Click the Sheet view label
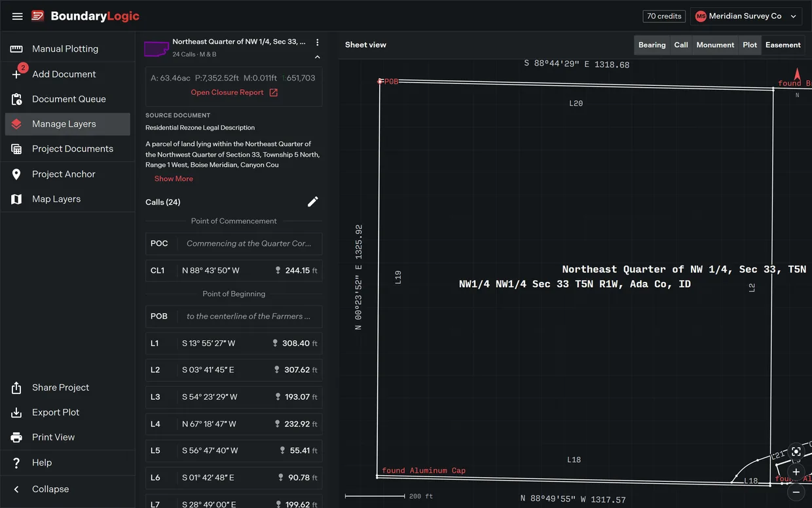812x508 pixels. pos(365,45)
